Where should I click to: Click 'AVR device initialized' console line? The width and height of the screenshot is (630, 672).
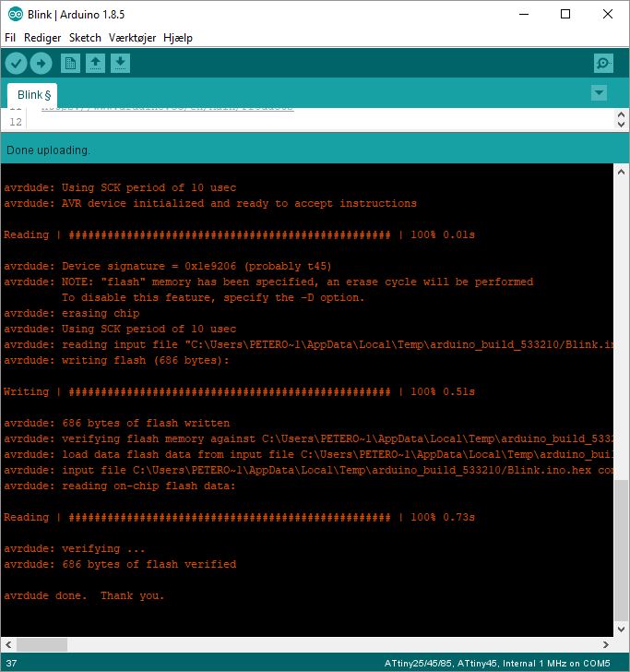(x=210, y=204)
